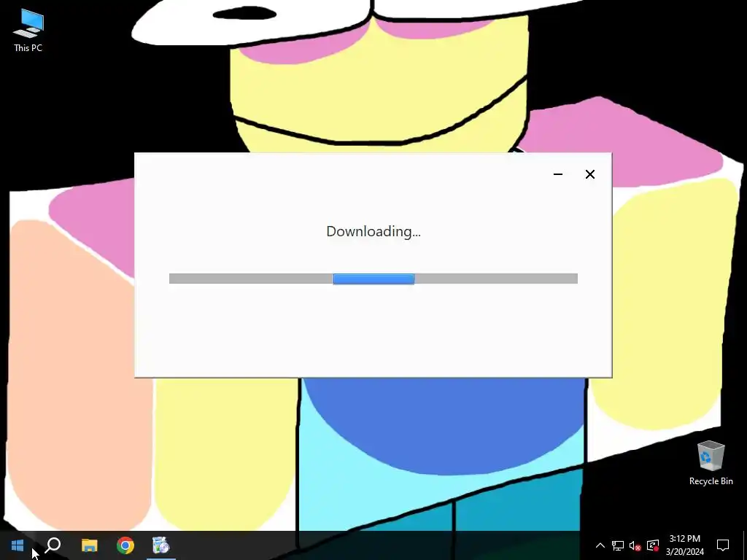Open network status tray icon
This screenshot has width=747, height=560.
click(618, 545)
